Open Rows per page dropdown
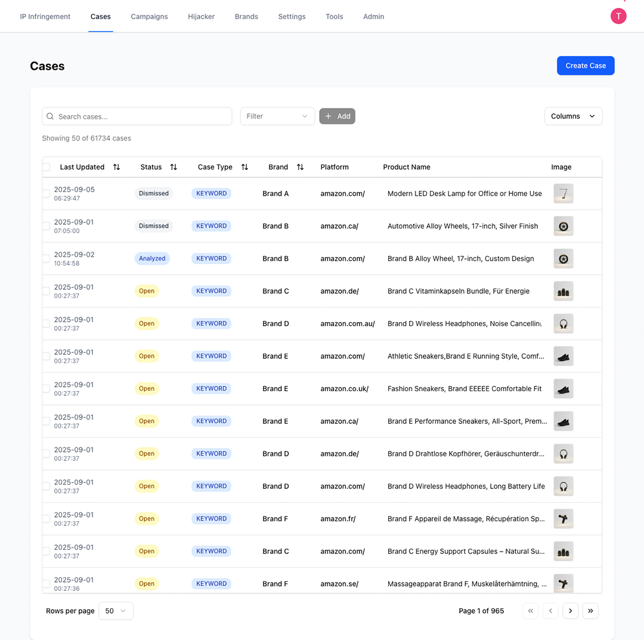Image resolution: width=644 pixels, height=644 pixels. [116, 611]
